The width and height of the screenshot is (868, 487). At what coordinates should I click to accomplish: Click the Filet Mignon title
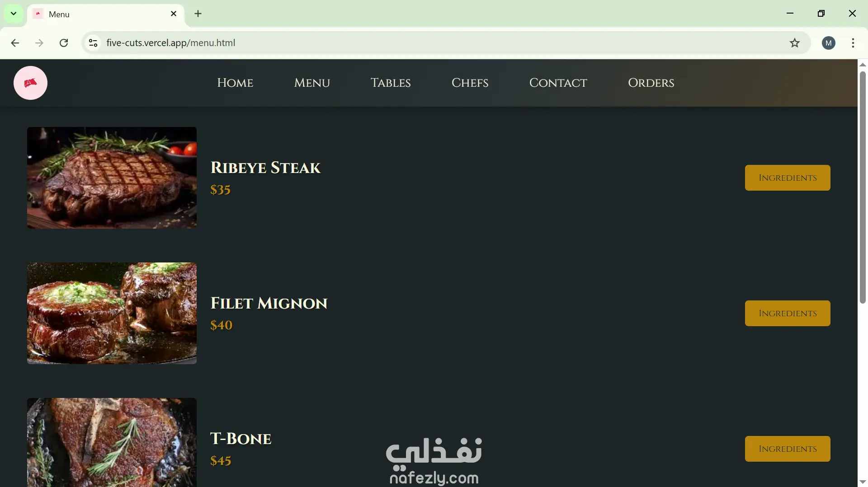coord(269,303)
